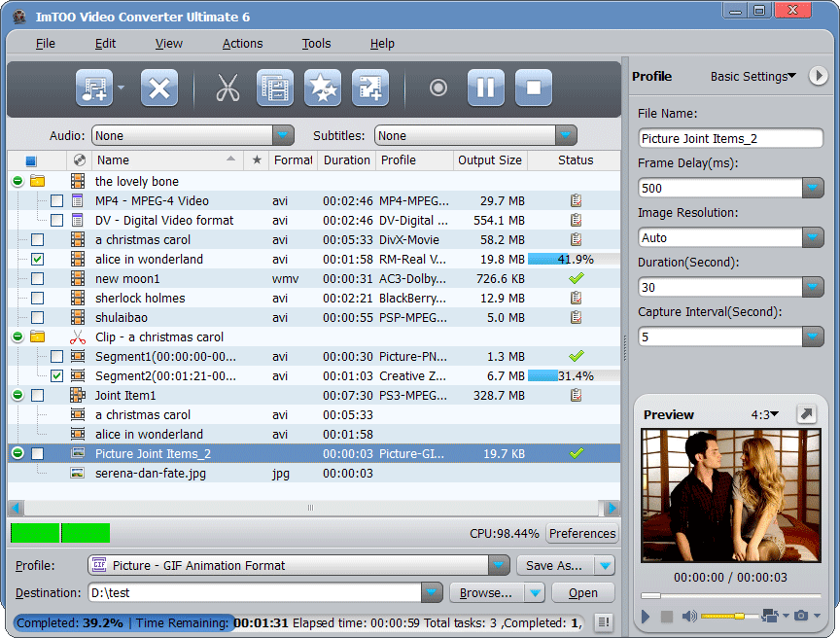Image resolution: width=840 pixels, height=638 pixels.
Task: Check the first a christmas carol checkbox
Action: point(38,240)
